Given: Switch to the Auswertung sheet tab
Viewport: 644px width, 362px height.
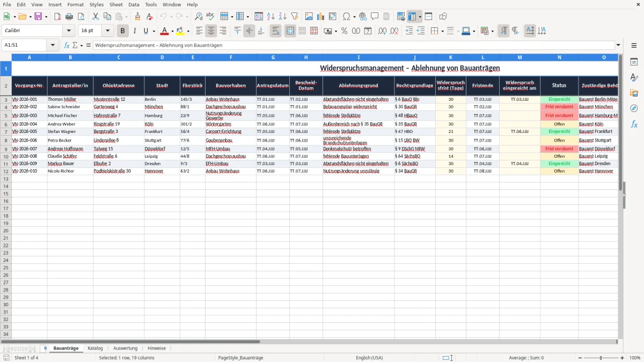Looking at the screenshot, I should pos(125,349).
